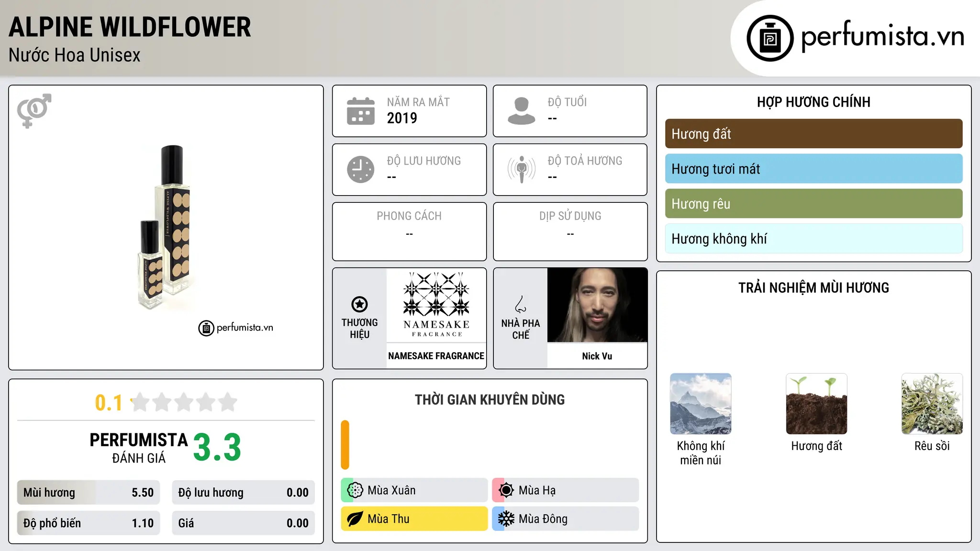The image size is (980, 551).
Task: Click the Nước Hoa Unisex subtitle
Action: point(75,55)
